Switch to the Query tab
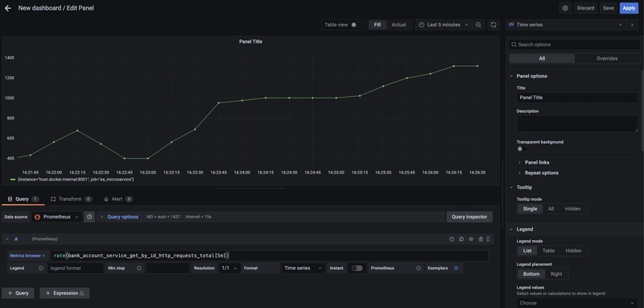The image size is (644, 308). click(x=23, y=199)
